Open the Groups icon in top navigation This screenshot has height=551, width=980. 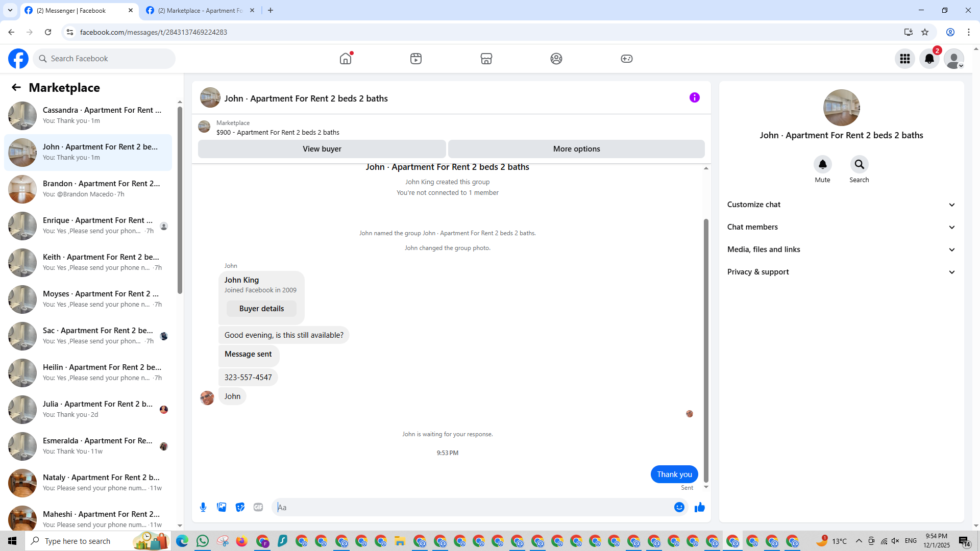pos(556,59)
